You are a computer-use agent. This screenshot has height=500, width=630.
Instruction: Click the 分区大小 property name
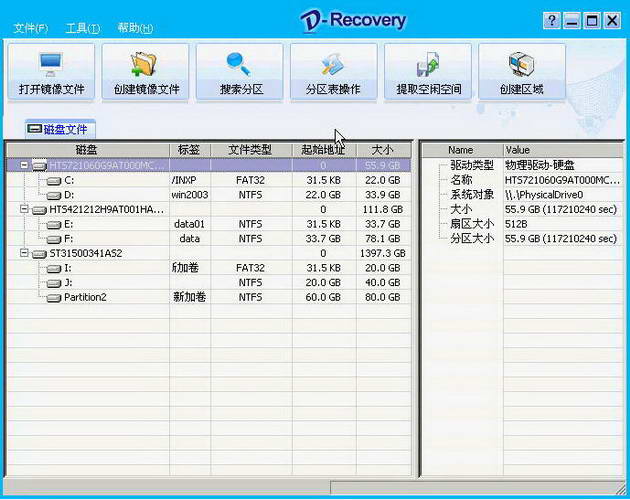(x=472, y=239)
